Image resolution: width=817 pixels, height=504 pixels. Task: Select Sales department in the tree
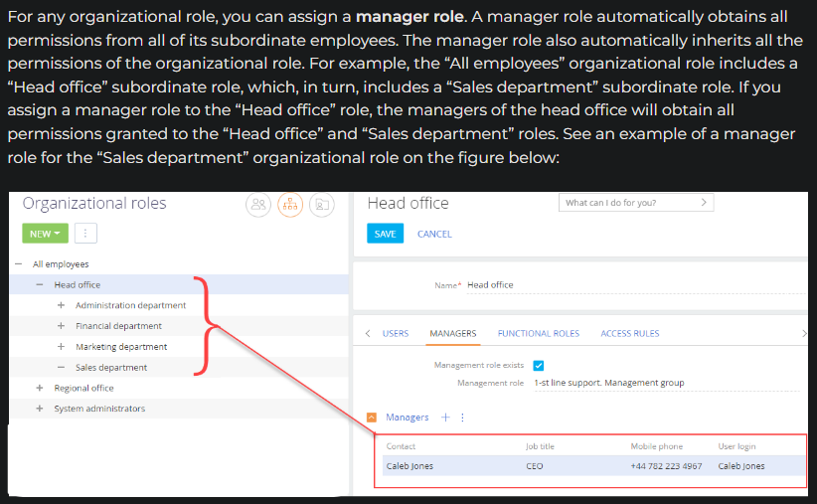click(111, 368)
